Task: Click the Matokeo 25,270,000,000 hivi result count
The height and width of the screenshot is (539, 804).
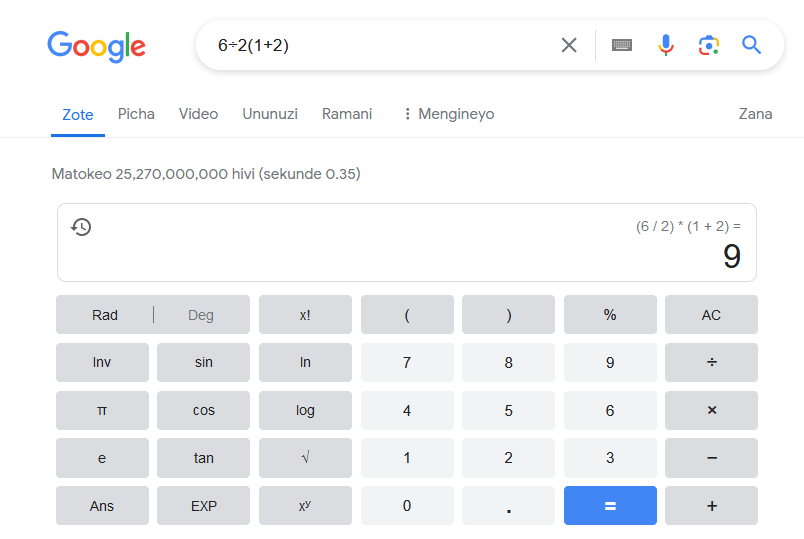Action: [x=206, y=174]
